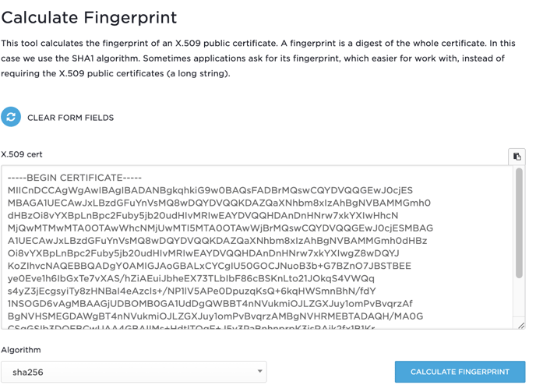The image size is (536, 392).
Task: Click the CLEAR FORM FIELDS text link
Action: click(x=70, y=118)
